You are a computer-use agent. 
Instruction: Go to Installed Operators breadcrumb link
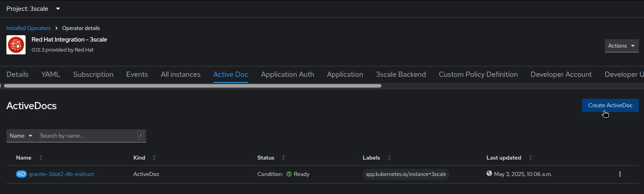[x=28, y=28]
